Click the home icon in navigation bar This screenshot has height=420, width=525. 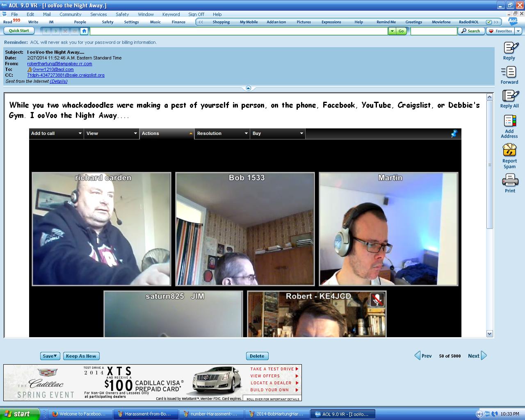point(84,31)
